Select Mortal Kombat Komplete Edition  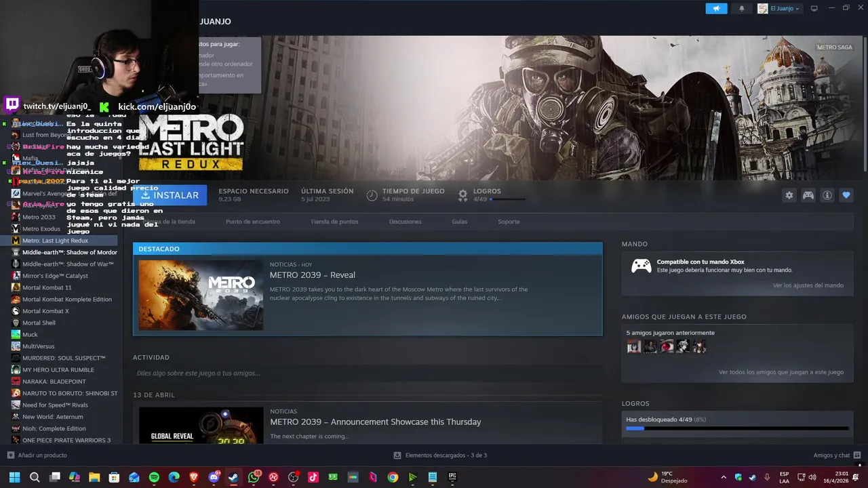pos(65,299)
